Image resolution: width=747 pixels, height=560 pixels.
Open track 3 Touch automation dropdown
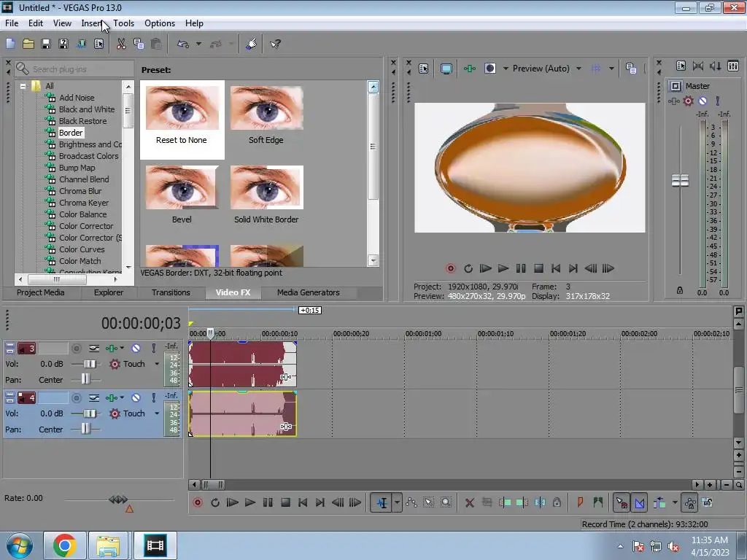(x=157, y=364)
